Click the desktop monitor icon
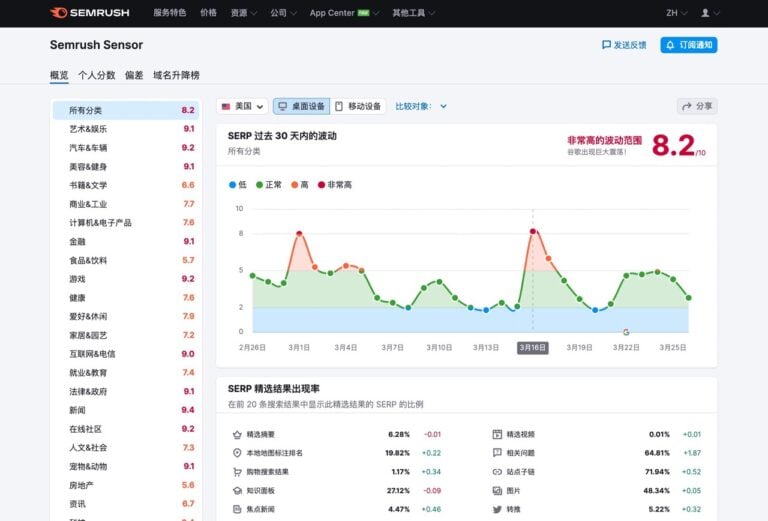768x521 pixels. click(x=283, y=106)
